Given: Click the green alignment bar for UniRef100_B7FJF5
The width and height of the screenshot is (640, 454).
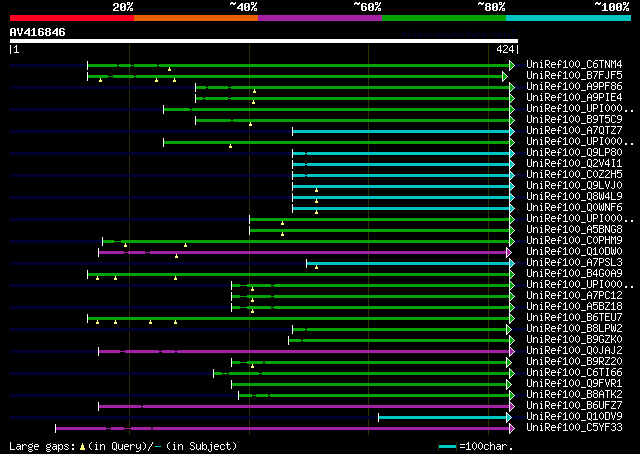Looking at the screenshot, I should [x=296, y=76].
